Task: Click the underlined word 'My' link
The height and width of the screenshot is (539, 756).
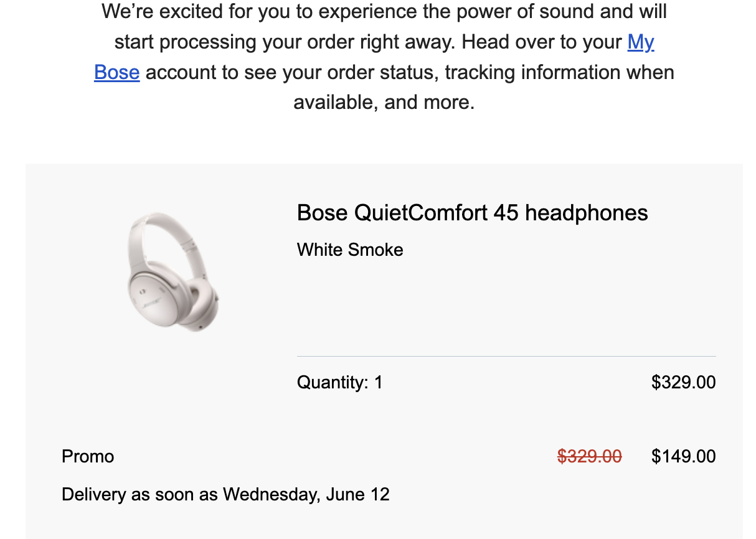Action: click(641, 42)
